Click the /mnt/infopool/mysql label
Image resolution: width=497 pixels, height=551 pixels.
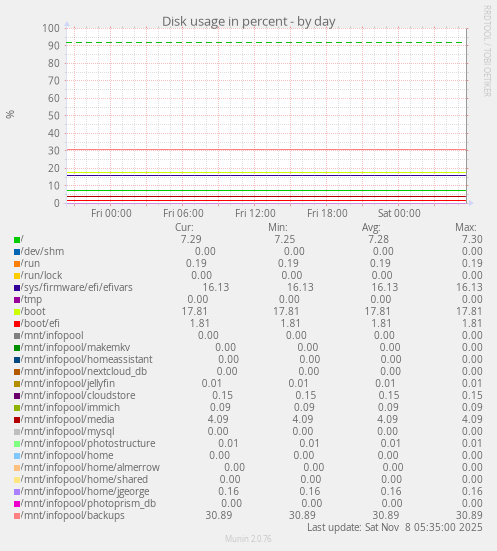(68, 432)
